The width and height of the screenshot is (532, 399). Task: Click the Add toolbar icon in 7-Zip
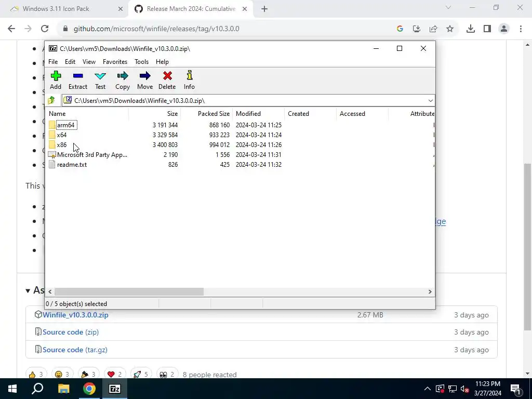(56, 76)
